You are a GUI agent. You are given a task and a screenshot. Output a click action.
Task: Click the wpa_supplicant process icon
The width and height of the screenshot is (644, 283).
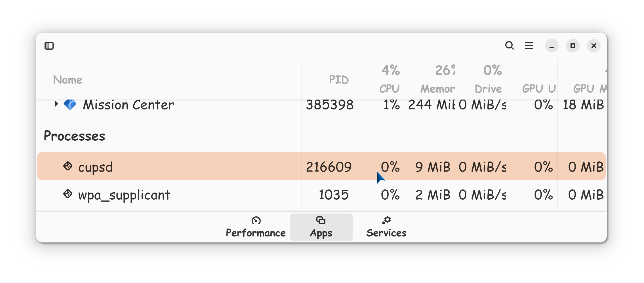click(68, 194)
